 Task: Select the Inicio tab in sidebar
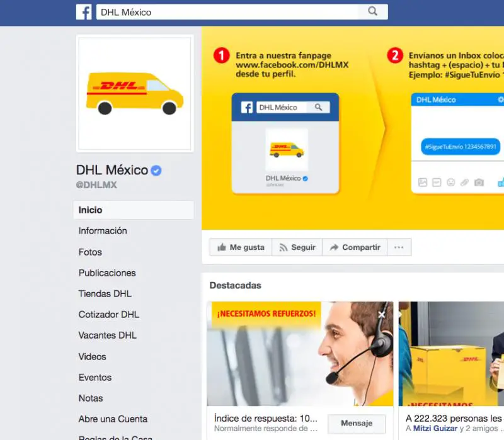134,210
